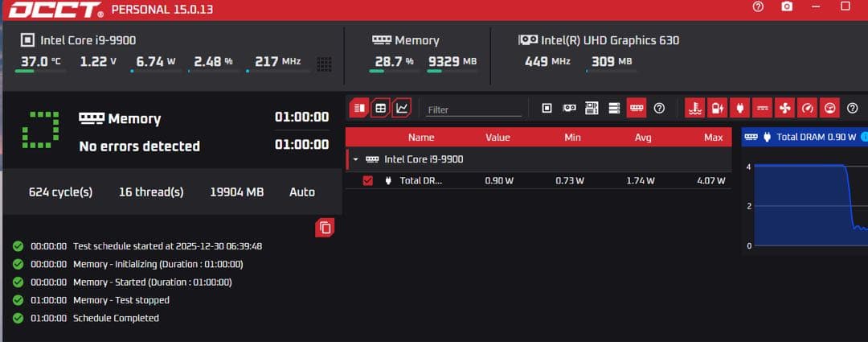Toggle the speedometer frequency sensor filter
The width and height of the screenshot is (868, 342).
(807, 108)
